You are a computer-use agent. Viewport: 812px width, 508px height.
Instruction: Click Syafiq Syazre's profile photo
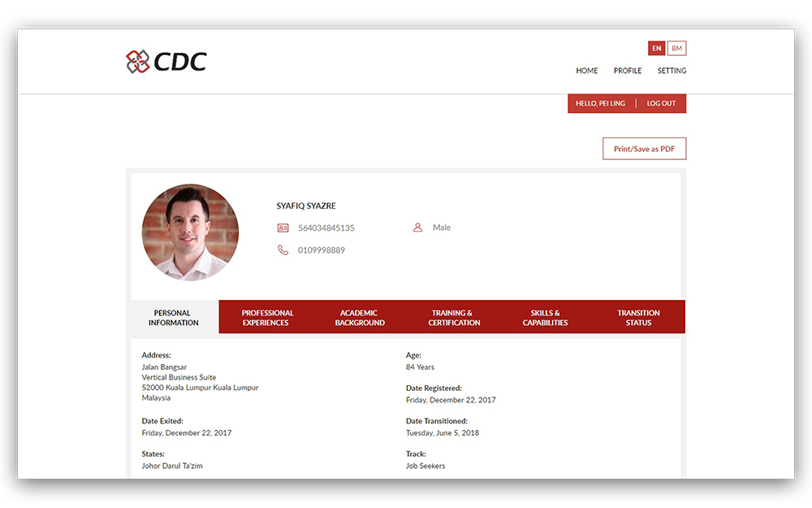click(x=190, y=232)
